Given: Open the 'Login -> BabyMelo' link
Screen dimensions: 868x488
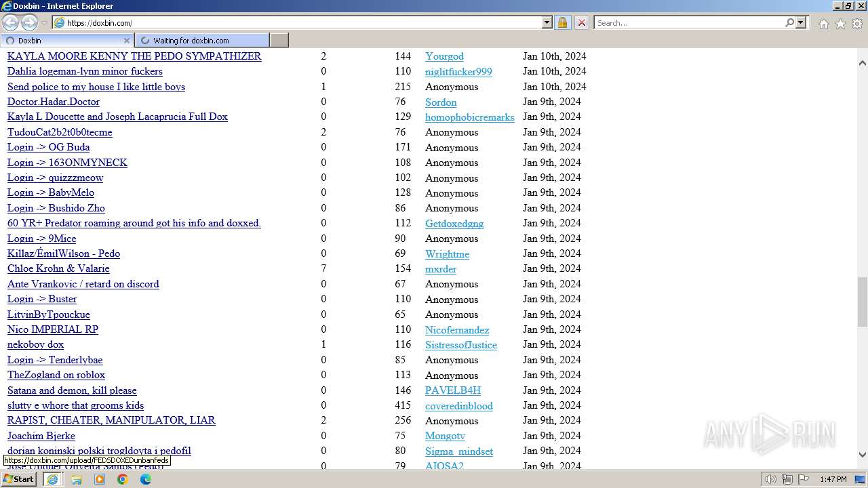Looking at the screenshot, I should click(x=51, y=192).
